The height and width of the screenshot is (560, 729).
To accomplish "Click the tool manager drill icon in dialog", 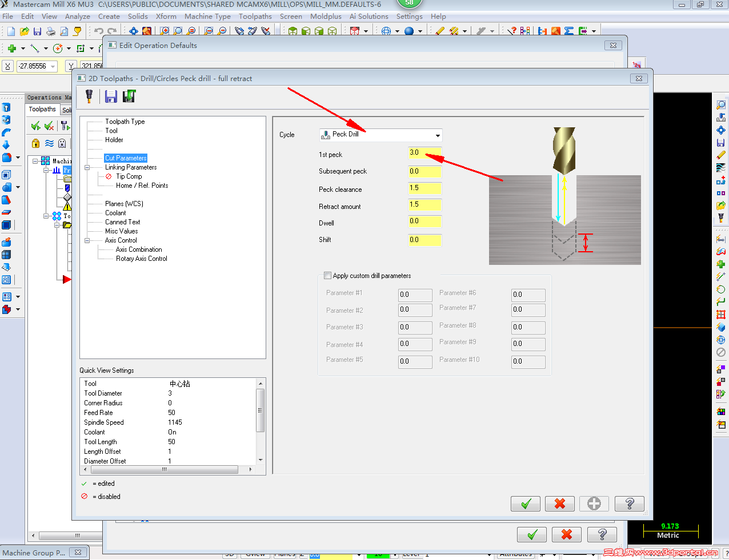I will click(89, 96).
